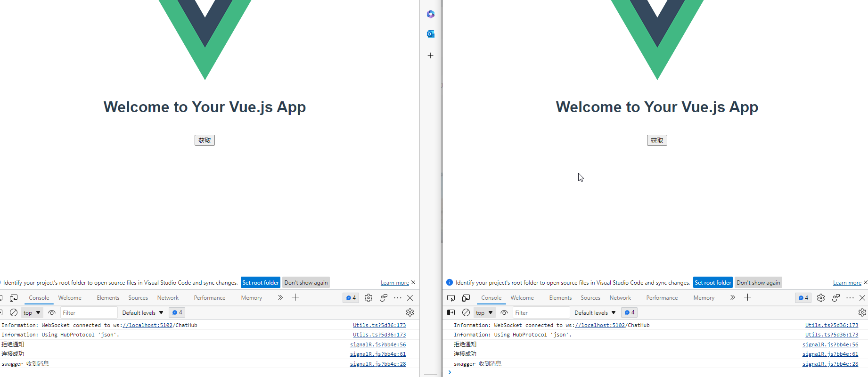The width and height of the screenshot is (868, 377).
Task: Open the Learn more link in the left DevTools
Action: [x=395, y=283]
